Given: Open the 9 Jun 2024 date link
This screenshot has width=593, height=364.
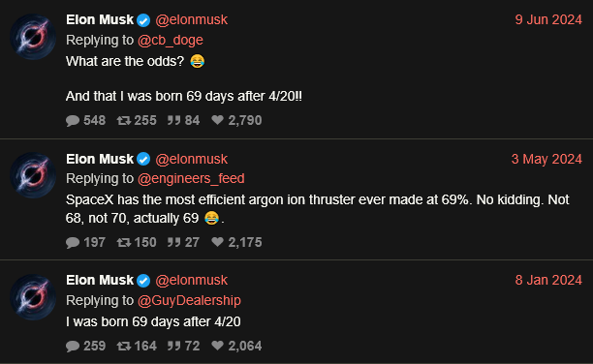Looking at the screenshot, I should [548, 19].
